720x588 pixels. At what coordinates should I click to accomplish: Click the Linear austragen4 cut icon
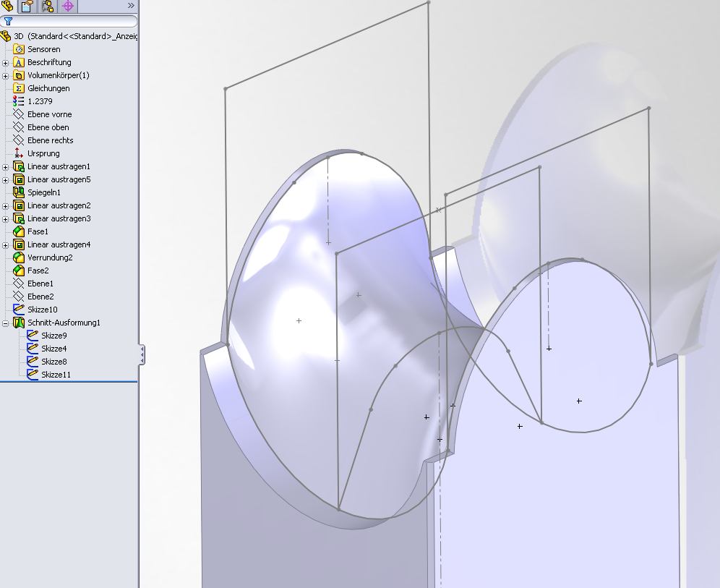(18, 244)
